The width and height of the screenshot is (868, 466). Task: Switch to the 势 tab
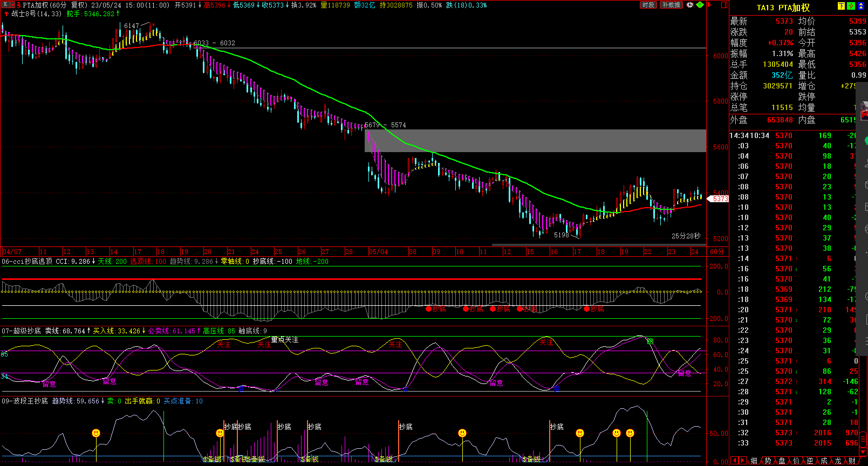point(768,461)
